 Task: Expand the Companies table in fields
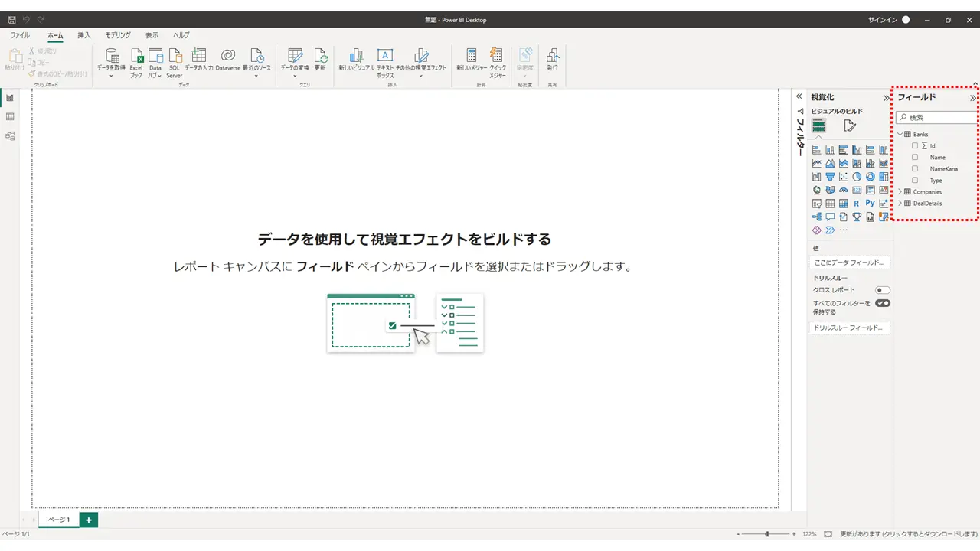click(900, 192)
